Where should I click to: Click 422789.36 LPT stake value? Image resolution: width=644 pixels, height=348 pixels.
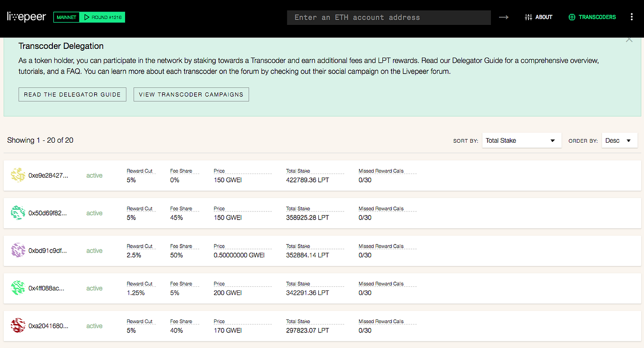[x=307, y=180]
